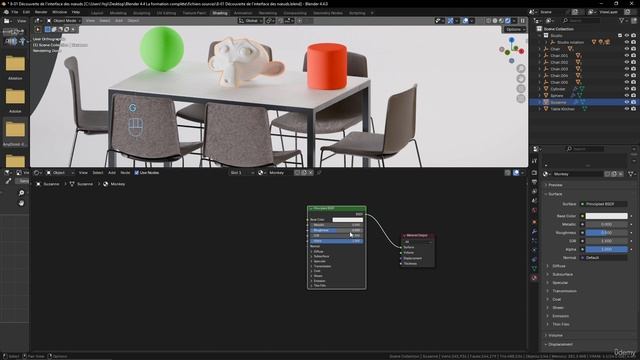Select material preview shading mode

point(501,21)
